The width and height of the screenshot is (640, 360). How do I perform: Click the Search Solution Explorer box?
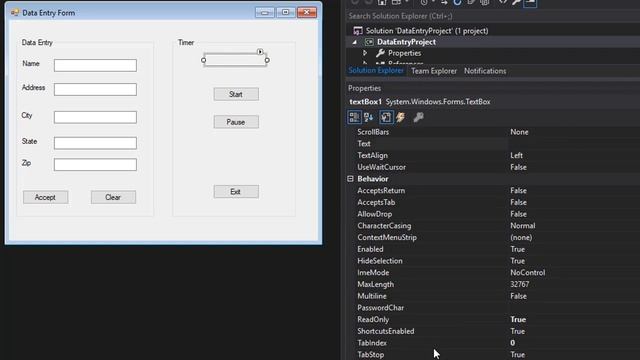493,16
